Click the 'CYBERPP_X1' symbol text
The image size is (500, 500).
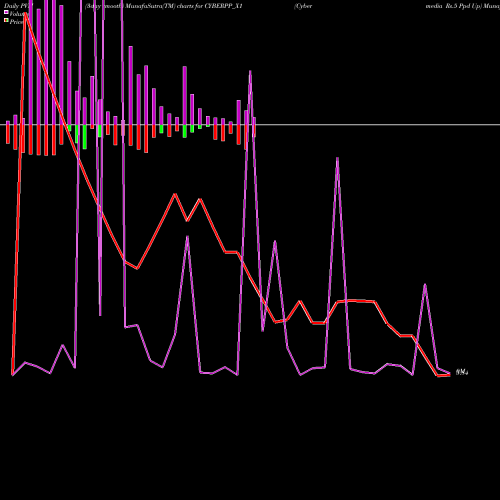pos(224,6)
